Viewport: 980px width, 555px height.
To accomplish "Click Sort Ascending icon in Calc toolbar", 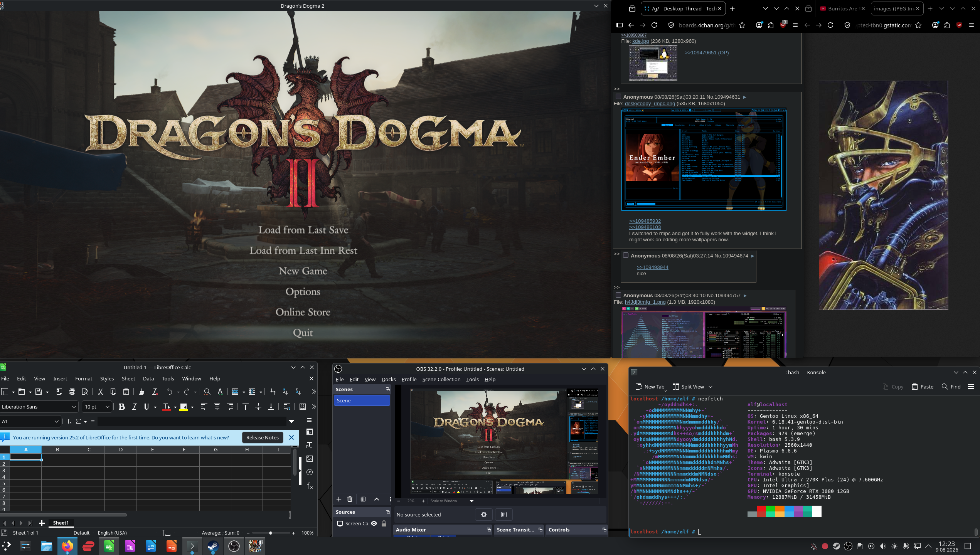I will click(285, 392).
